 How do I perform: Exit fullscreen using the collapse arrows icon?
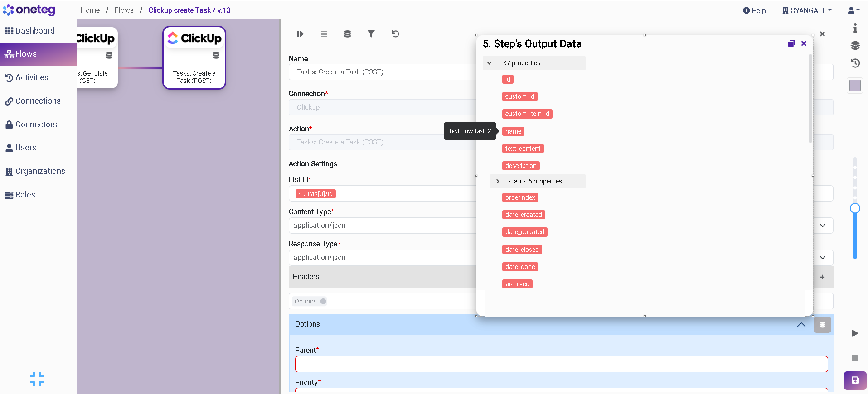coord(37,379)
